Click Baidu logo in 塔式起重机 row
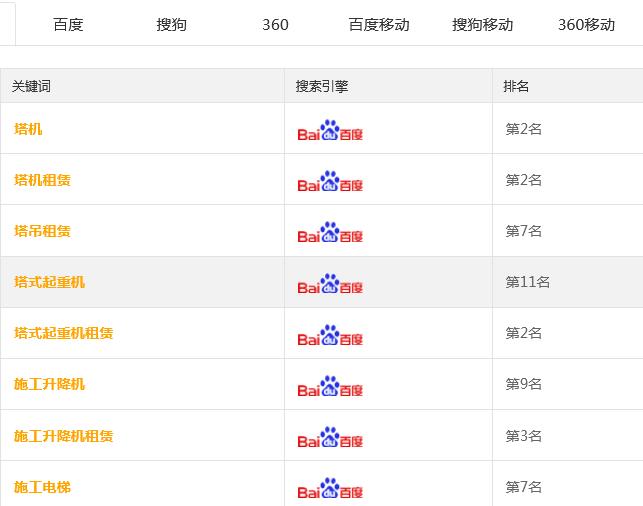 pyautogui.click(x=330, y=284)
